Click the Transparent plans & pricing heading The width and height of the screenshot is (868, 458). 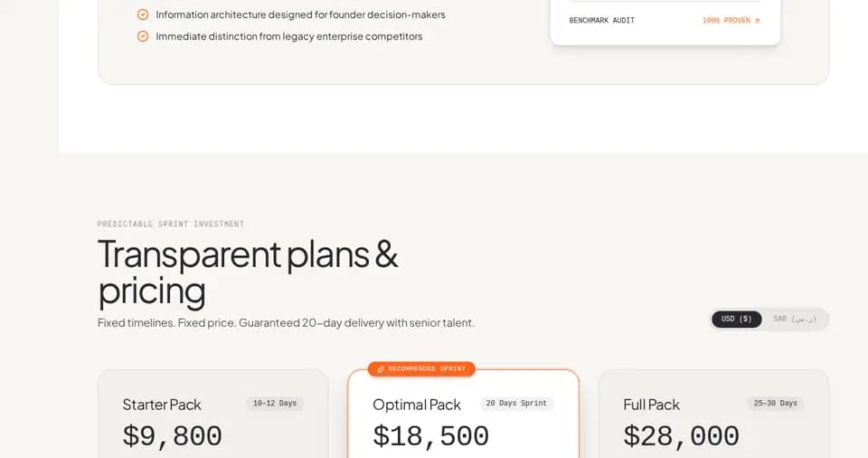coord(248,272)
